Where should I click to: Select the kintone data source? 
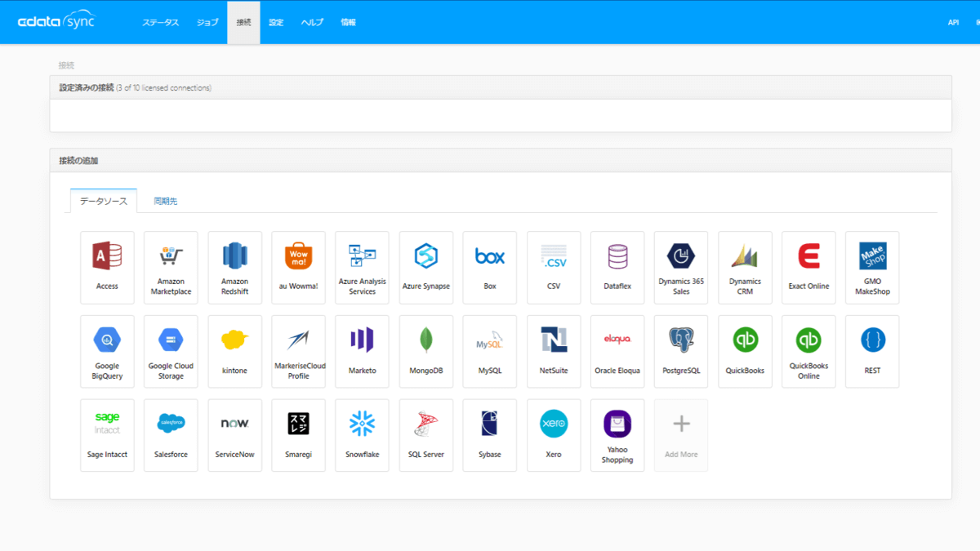pos(234,352)
